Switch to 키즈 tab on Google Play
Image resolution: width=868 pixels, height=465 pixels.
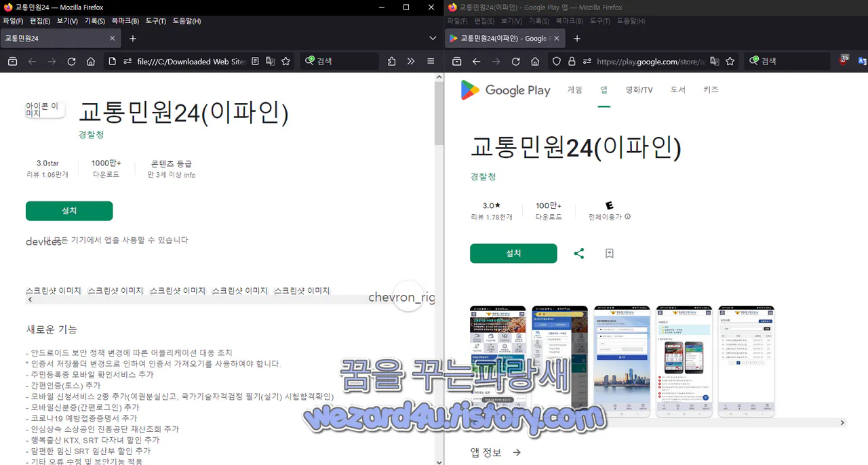click(711, 90)
